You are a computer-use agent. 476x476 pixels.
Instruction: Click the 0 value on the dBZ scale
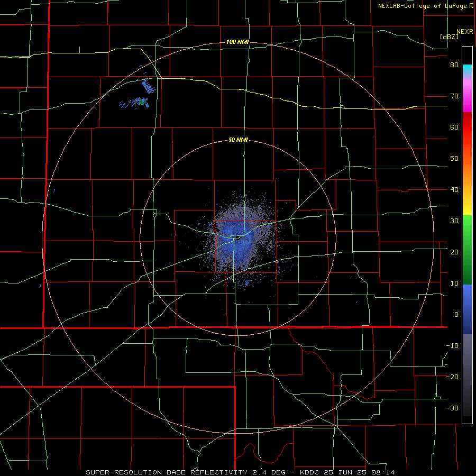456,315
